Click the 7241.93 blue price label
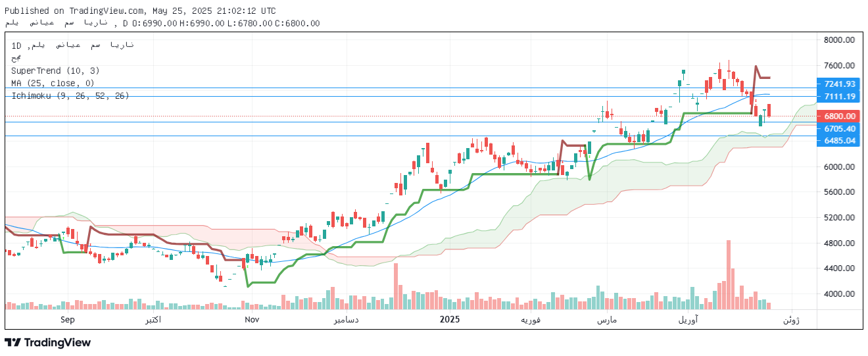The height and width of the screenshot is (356, 868). pyautogui.click(x=839, y=84)
